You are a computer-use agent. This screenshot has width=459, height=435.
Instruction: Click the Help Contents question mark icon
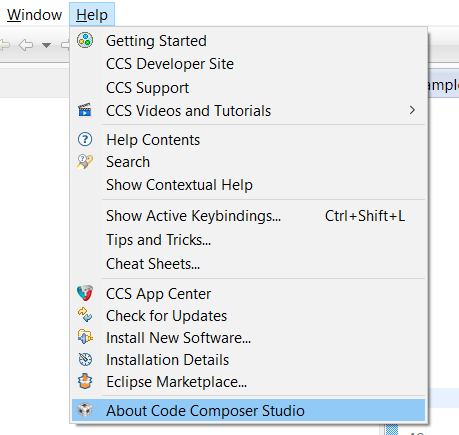point(85,139)
